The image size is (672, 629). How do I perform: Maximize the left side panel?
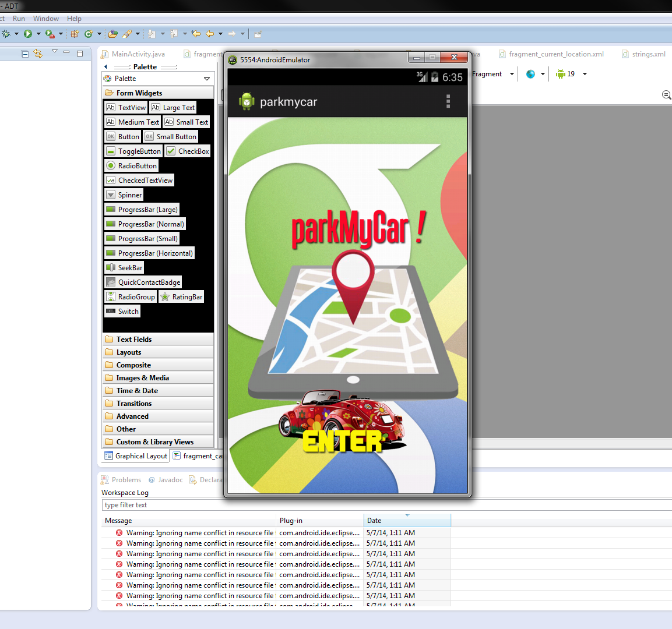(x=80, y=54)
